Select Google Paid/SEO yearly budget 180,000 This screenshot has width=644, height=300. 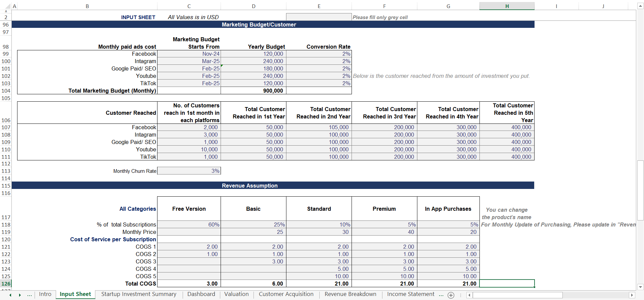click(x=254, y=69)
